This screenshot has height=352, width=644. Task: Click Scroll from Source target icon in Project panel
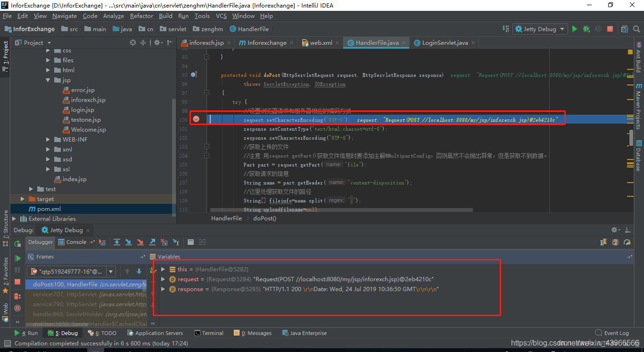point(133,42)
